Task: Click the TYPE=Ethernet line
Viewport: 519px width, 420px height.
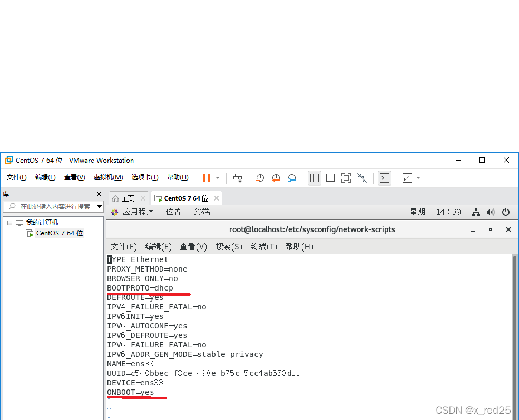Action: tap(138, 259)
